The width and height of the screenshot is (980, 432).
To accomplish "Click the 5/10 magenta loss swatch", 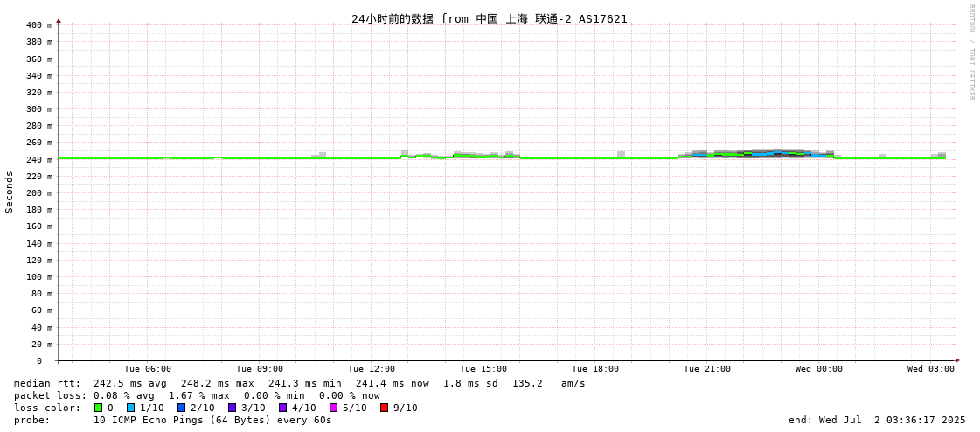I will click(333, 408).
